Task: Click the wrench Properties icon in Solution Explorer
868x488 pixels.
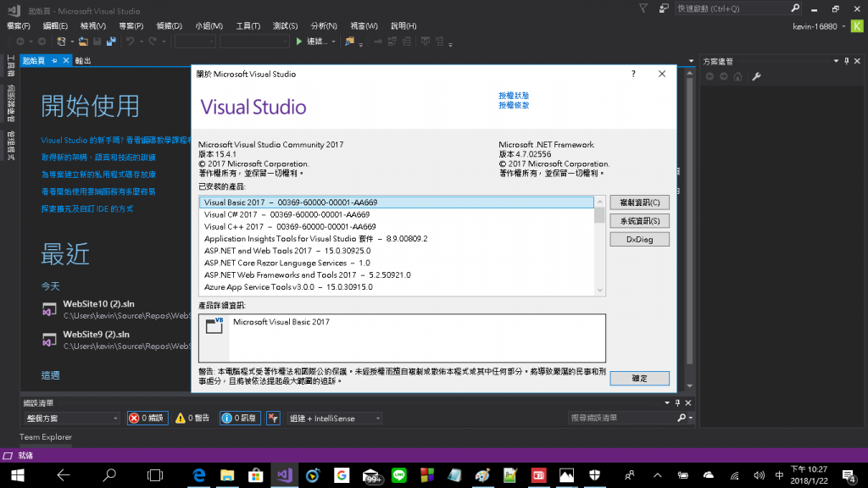Action: click(756, 76)
